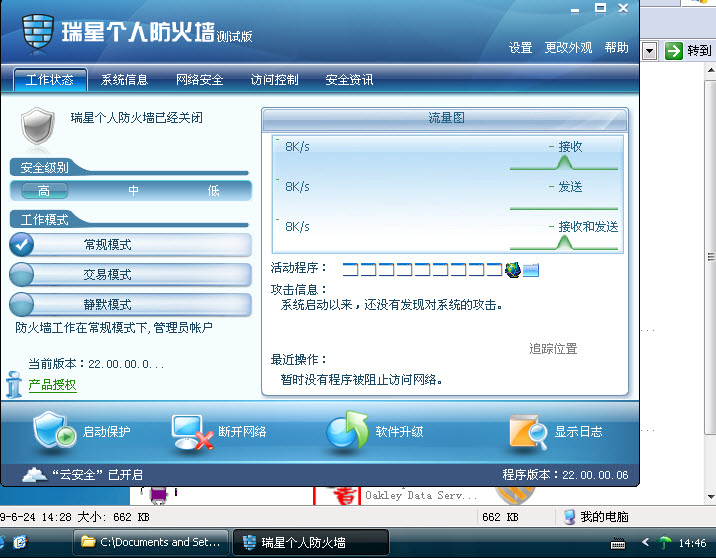The width and height of the screenshot is (716, 558).
Task: Click text 当前版本：22.00.00.0...
Action: pos(96,364)
